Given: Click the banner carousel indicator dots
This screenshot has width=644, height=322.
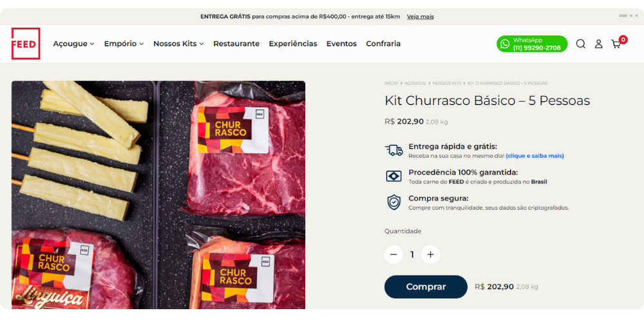Looking at the screenshot, I should coord(629,15).
